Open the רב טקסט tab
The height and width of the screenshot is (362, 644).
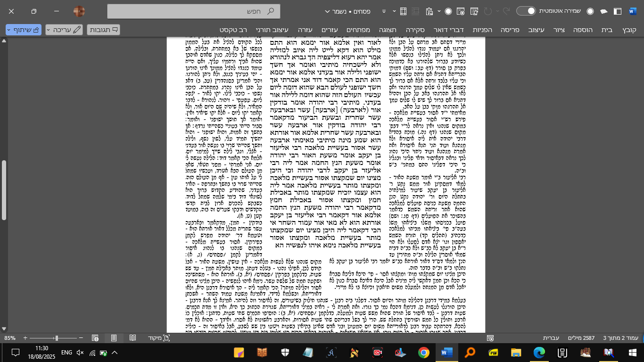pos(233,30)
